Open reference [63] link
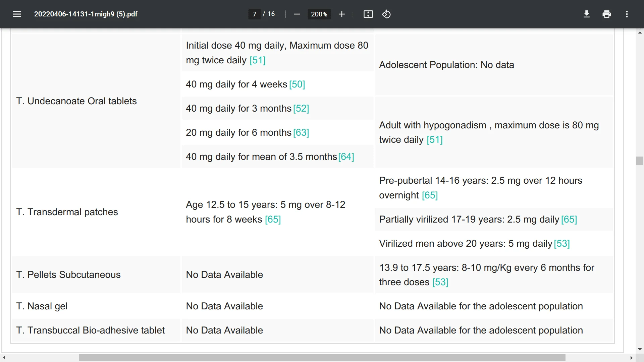The height and width of the screenshot is (362, 644). (x=301, y=132)
